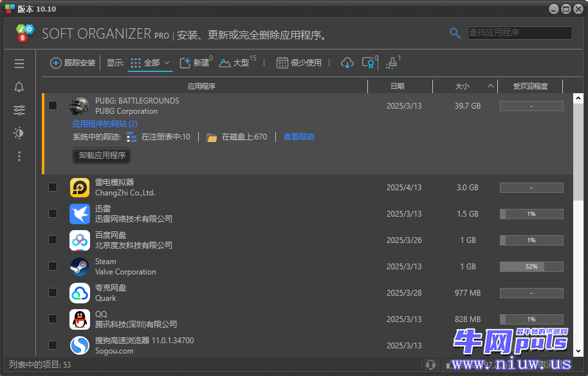Focus the 查找应用程序 search field
588x376 pixels.
520,33
